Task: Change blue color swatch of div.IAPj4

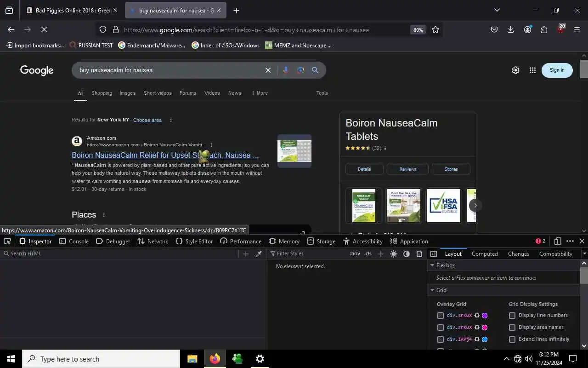Action: (485, 339)
